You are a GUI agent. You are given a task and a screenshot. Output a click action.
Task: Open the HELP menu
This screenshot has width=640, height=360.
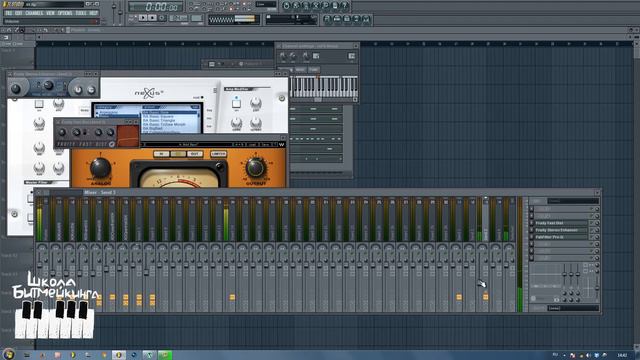pos(93,13)
